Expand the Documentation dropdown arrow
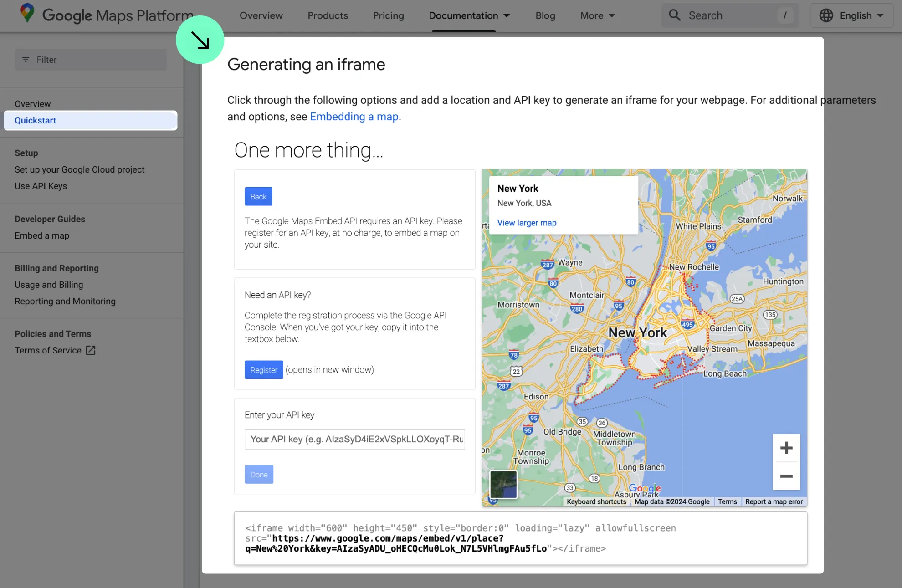This screenshot has width=902, height=588. (507, 15)
